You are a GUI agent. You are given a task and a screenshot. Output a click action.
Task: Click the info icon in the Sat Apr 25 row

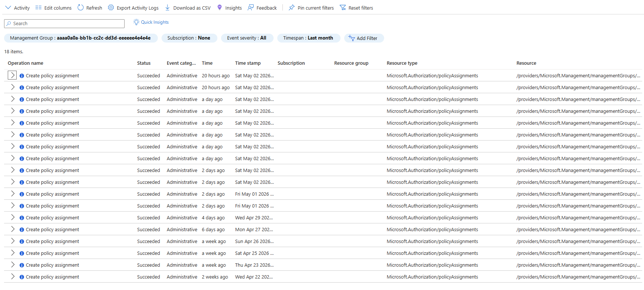(22, 253)
